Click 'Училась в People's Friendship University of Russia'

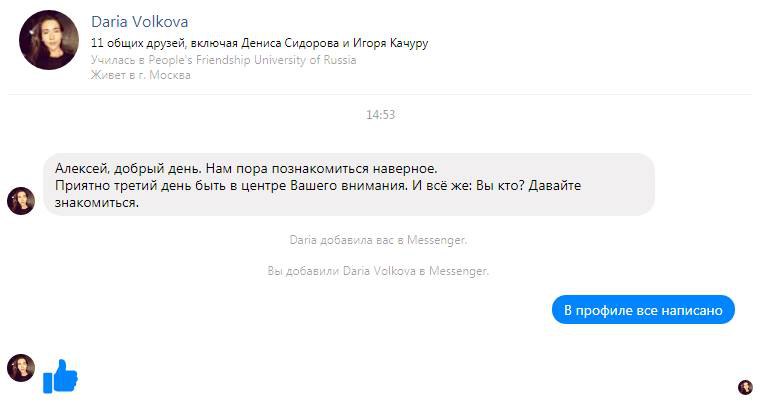223,60
